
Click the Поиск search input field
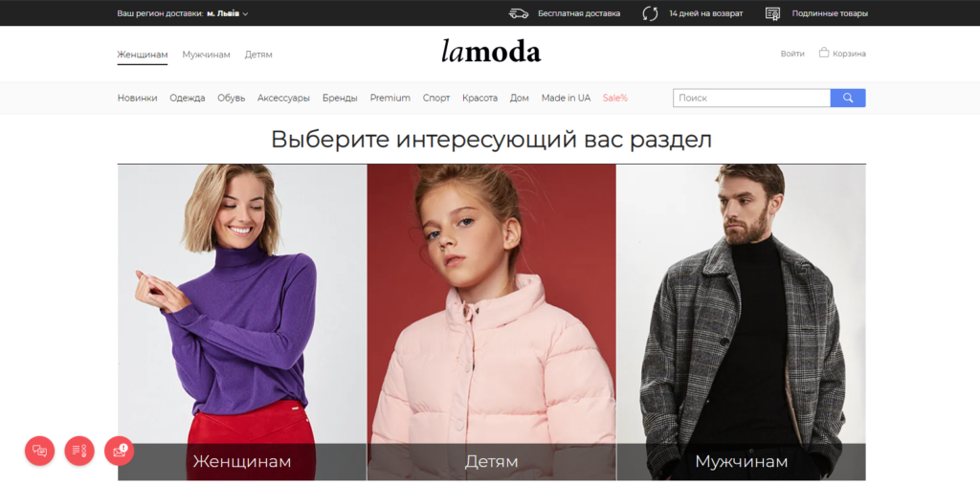coord(752,99)
